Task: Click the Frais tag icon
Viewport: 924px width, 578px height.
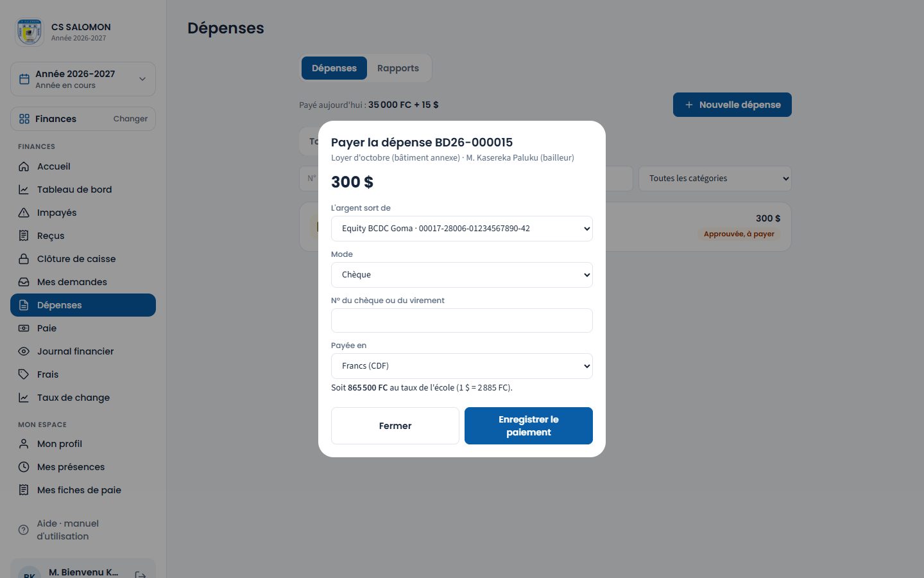Action: (x=24, y=374)
